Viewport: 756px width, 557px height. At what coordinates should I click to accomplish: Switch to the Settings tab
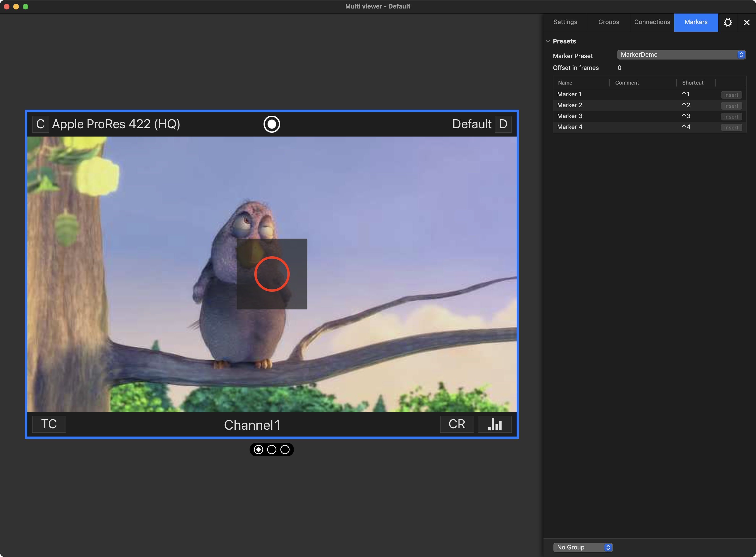[565, 22]
